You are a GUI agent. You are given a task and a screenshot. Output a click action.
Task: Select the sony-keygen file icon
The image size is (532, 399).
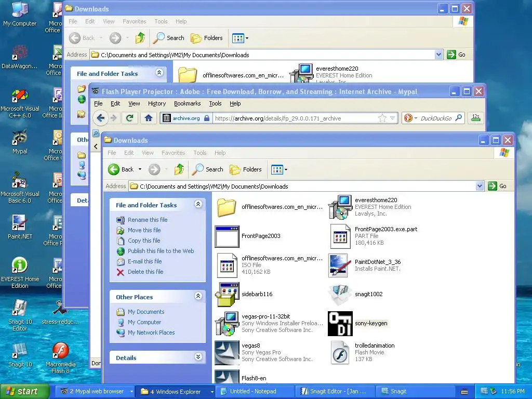point(340,323)
